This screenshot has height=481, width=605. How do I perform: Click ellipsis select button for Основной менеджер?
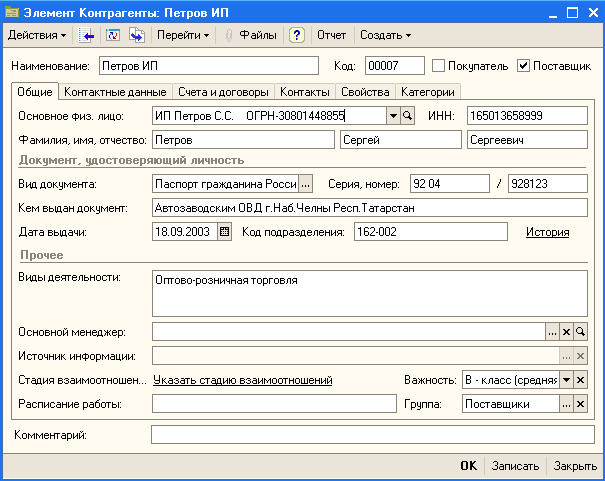(x=553, y=332)
